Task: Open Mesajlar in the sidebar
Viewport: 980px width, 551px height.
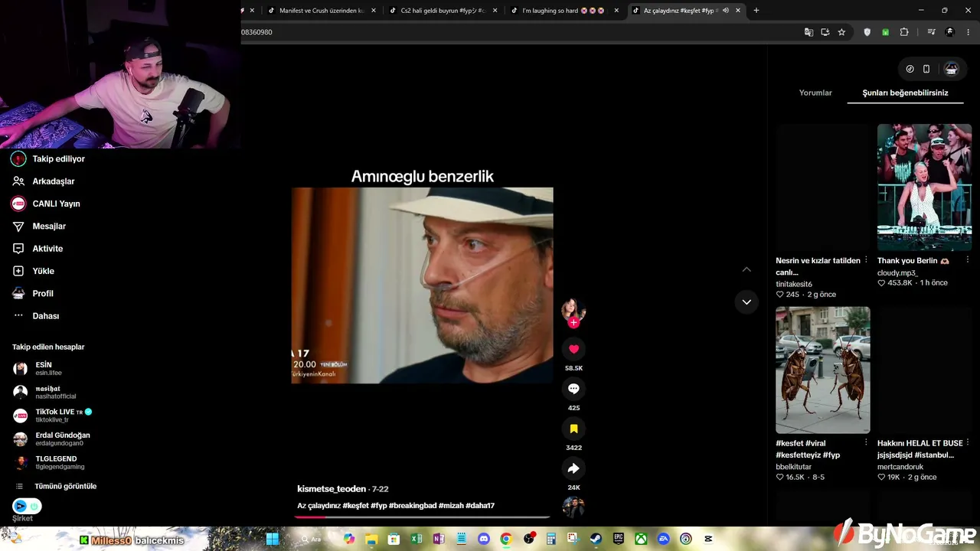Action: click(x=39, y=227)
